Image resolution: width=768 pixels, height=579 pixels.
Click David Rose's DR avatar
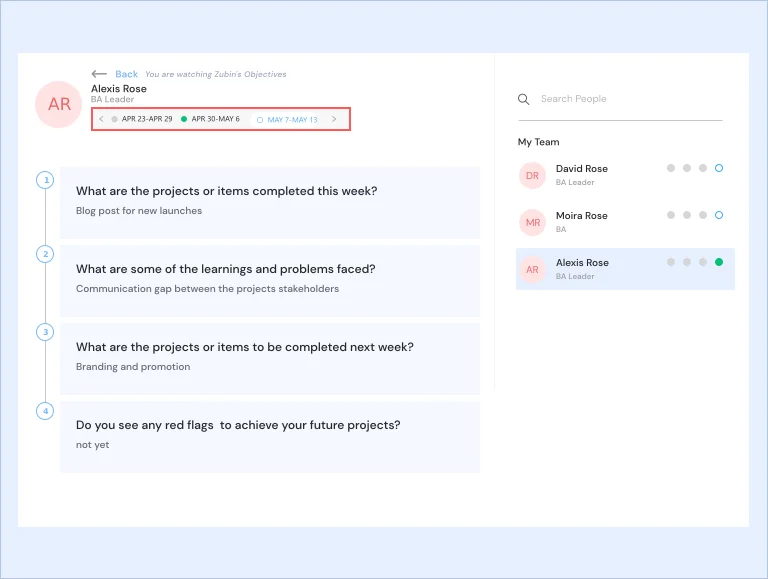click(532, 175)
